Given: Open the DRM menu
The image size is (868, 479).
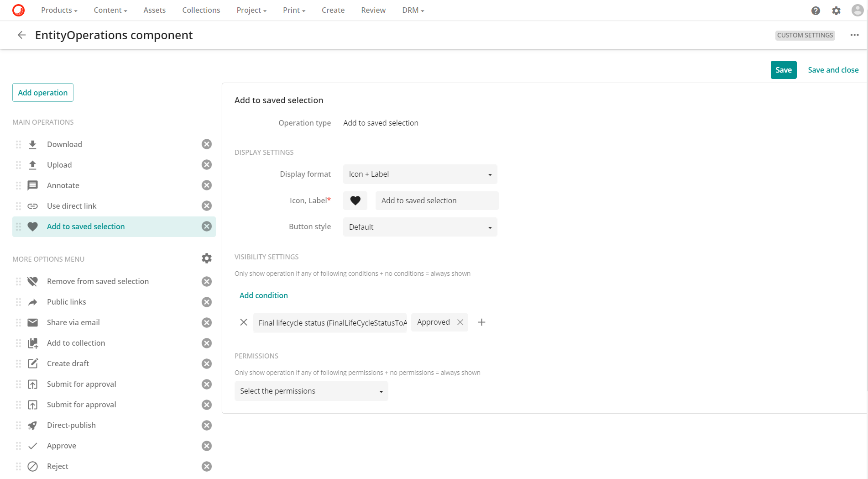Looking at the screenshot, I should (413, 10).
